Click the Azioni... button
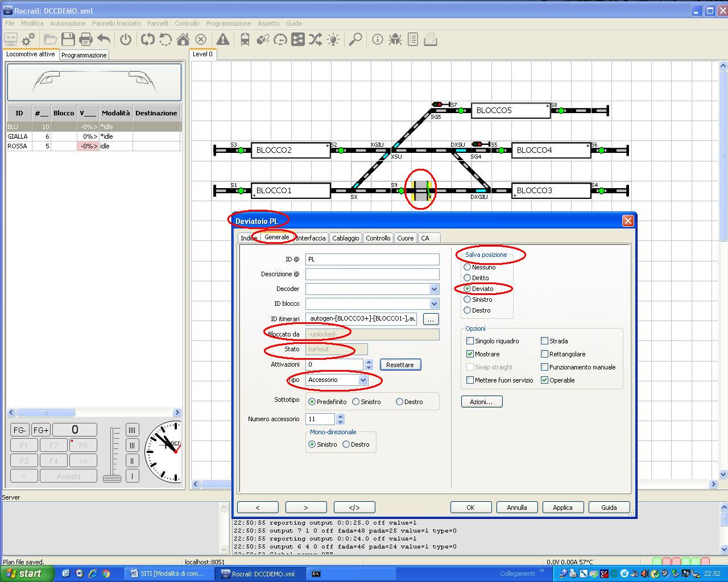 click(482, 402)
